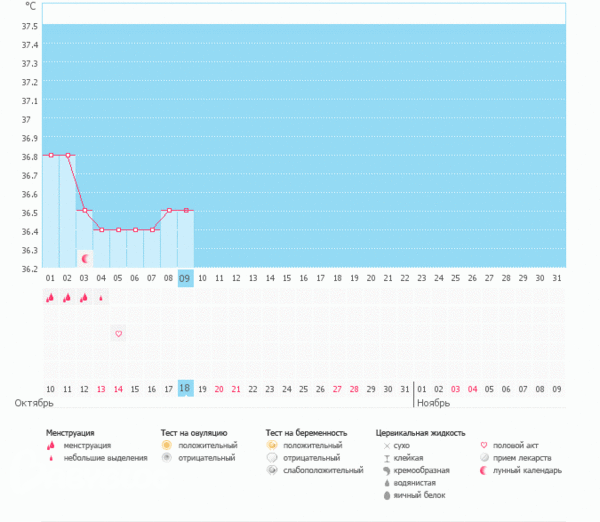
Task: Click the creamy cervical fluid legend icon
Action: [x=387, y=470]
